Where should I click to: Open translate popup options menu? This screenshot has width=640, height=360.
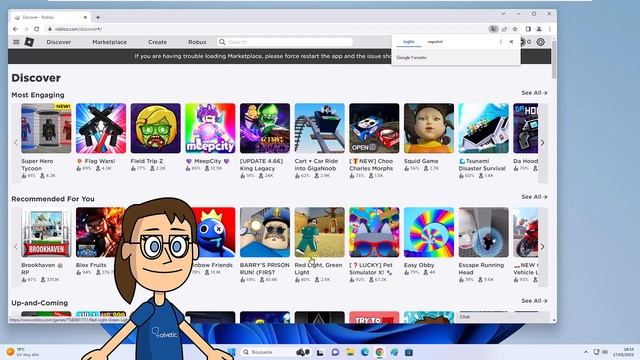click(x=501, y=42)
